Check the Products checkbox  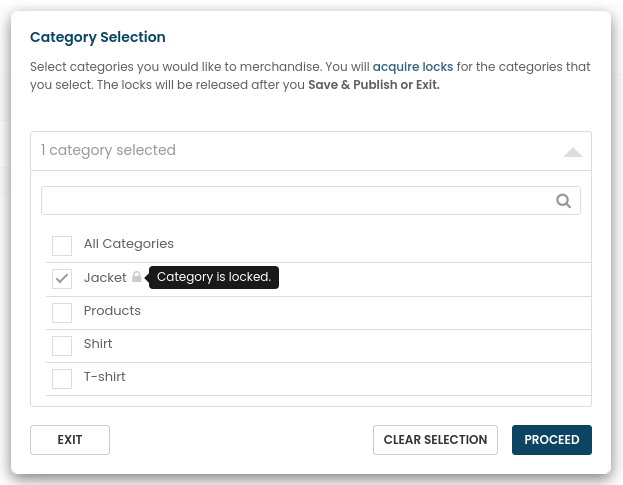pyautogui.click(x=62, y=313)
